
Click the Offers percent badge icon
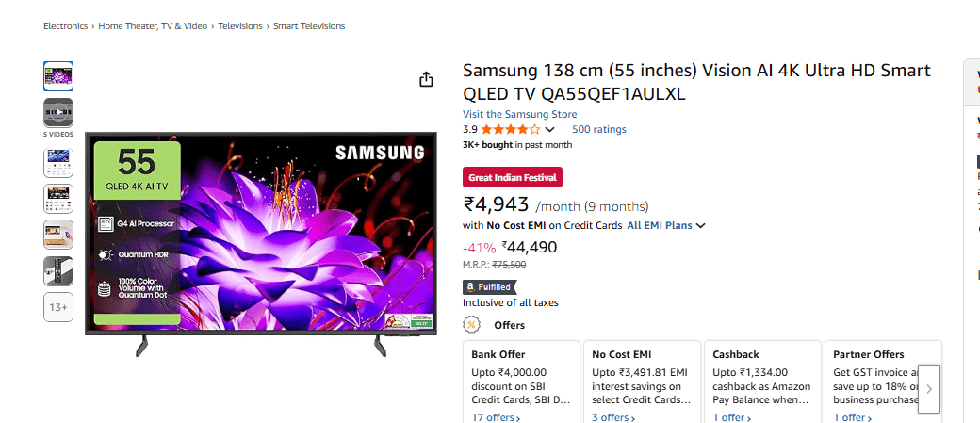pyautogui.click(x=471, y=325)
